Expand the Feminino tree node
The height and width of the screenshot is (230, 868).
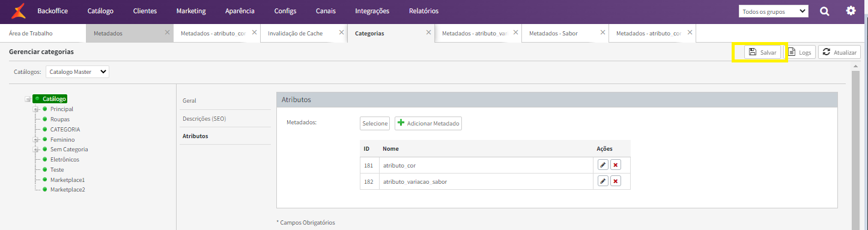point(36,139)
